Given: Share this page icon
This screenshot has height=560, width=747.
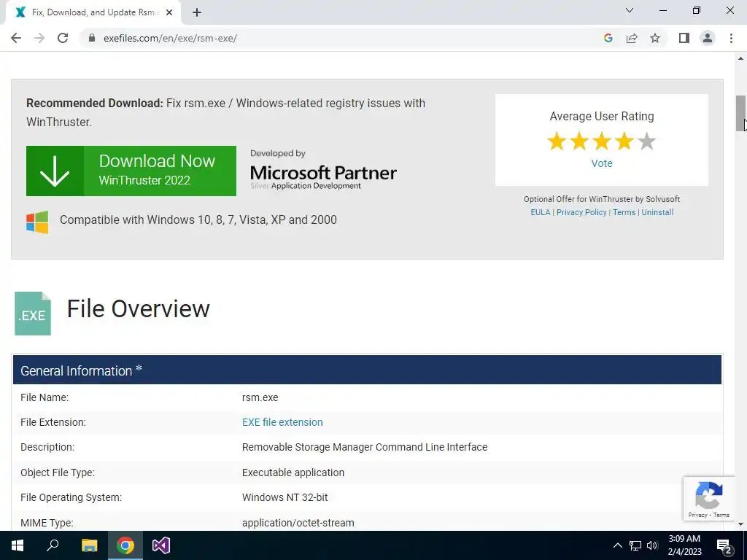Looking at the screenshot, I should [x=632, y=38].
